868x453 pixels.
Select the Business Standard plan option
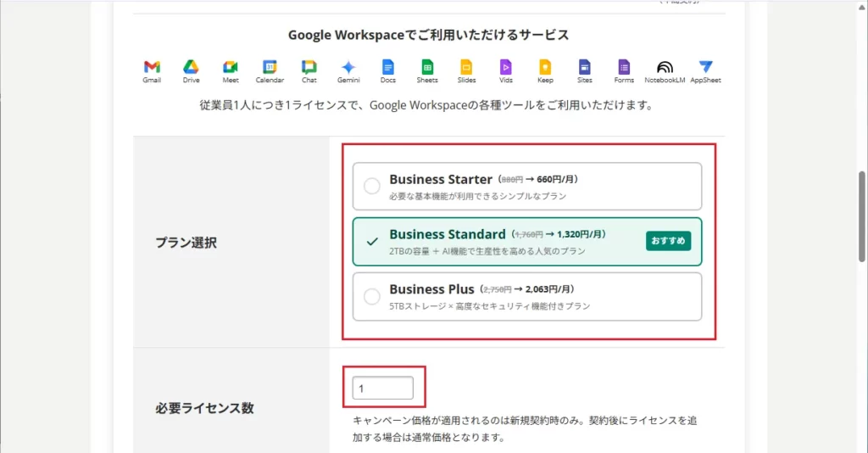(x=527, y=242)
